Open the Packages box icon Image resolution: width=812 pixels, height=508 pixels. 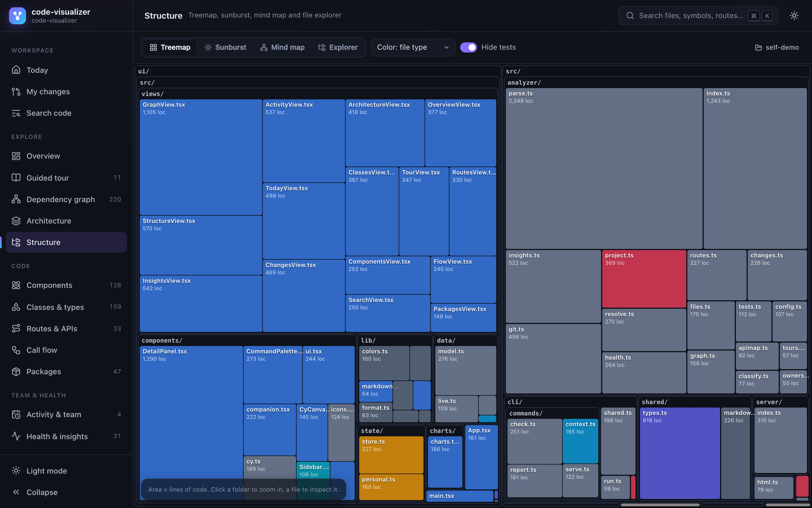pyautogui.click(x=16, y=371)
